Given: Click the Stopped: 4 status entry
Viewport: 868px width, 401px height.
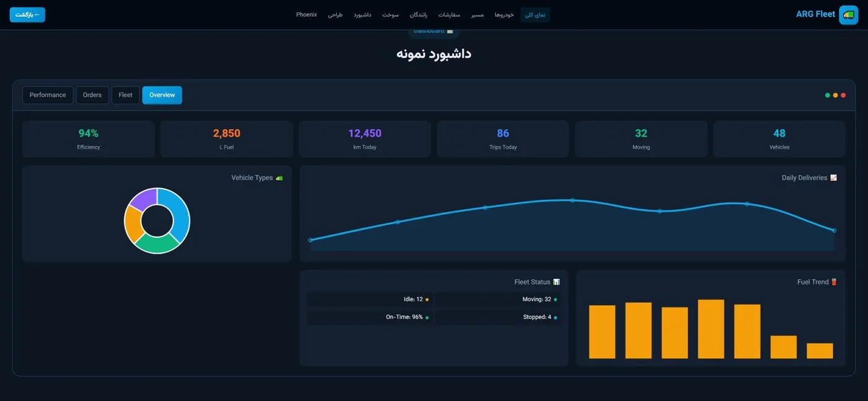Looking at the screenshot, I should coord(498,317).
